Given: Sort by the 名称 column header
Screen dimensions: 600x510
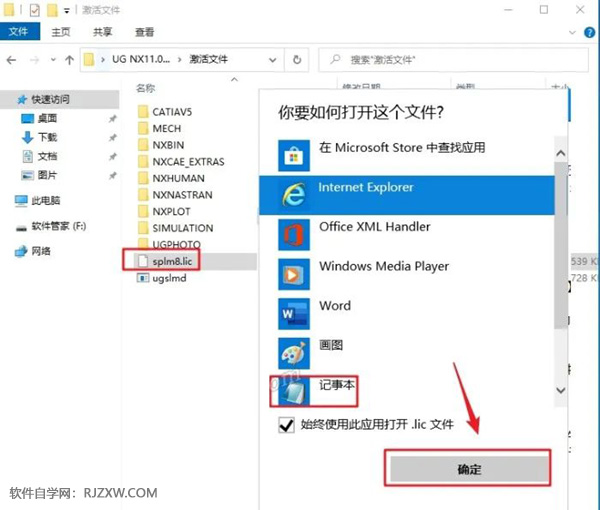Looking at the screenshot, I should [145, 88].
